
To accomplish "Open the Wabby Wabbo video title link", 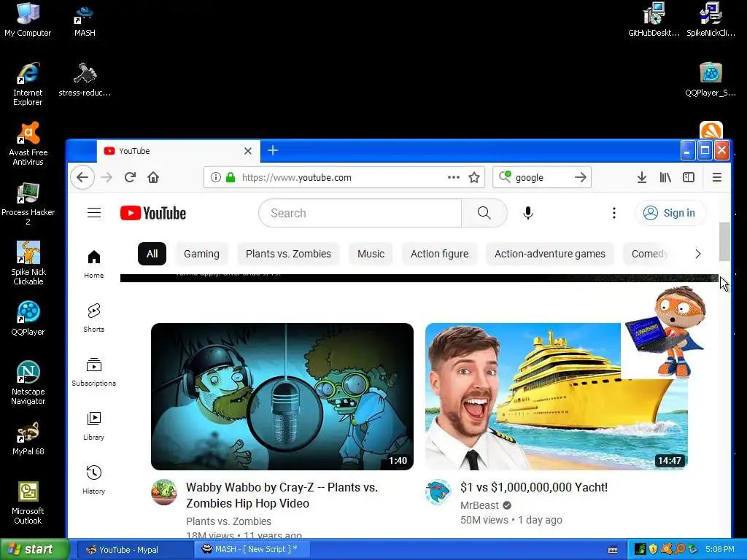I will (x=282, y=495).
